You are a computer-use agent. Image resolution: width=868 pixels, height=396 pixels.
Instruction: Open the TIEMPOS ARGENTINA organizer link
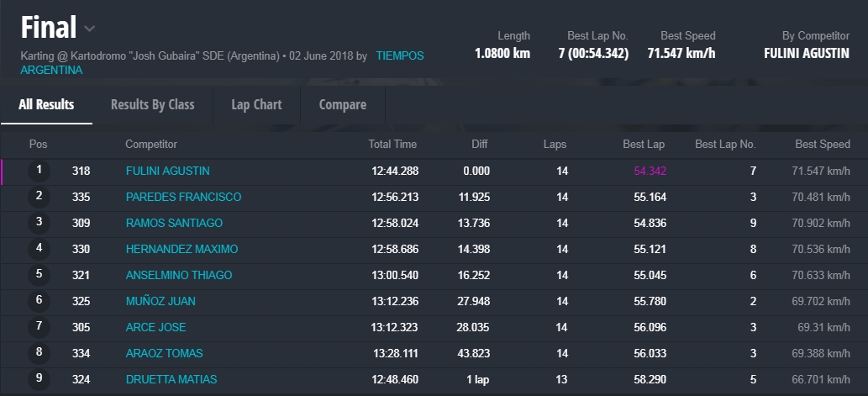point(399,56)
